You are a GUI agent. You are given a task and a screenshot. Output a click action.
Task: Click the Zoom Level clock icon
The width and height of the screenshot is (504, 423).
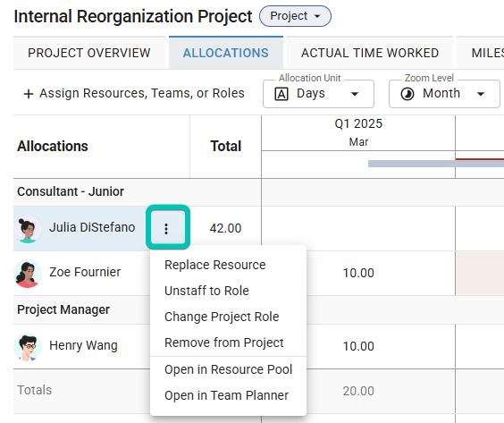pyautogui.click(x=407, y=94)
